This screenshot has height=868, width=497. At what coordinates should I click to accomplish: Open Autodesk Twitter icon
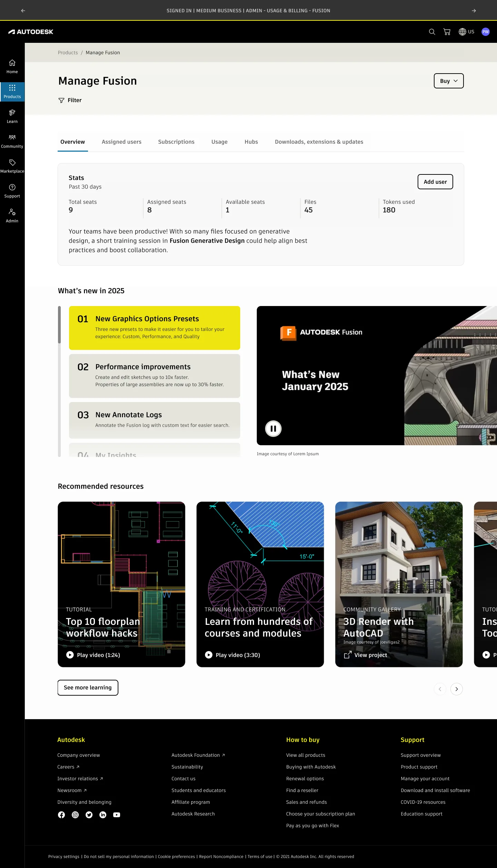pyautogui.click(x=89, y=815)
